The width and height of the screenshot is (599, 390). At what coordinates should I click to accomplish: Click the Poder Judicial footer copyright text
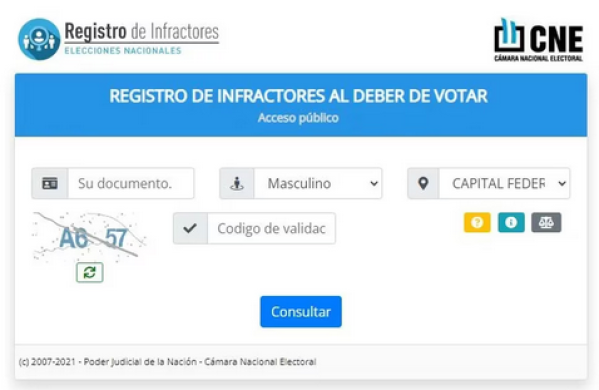[167, 362]
